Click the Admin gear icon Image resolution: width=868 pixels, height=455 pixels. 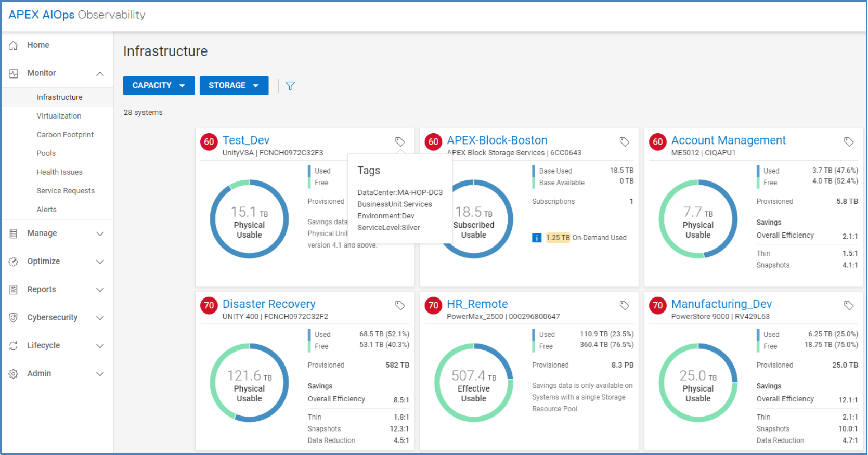[14, 374]
